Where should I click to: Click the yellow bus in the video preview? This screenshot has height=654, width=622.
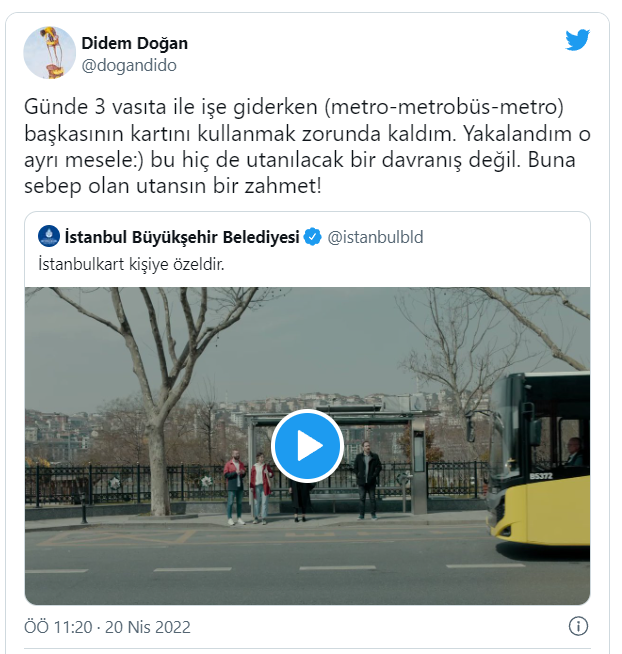539,459
